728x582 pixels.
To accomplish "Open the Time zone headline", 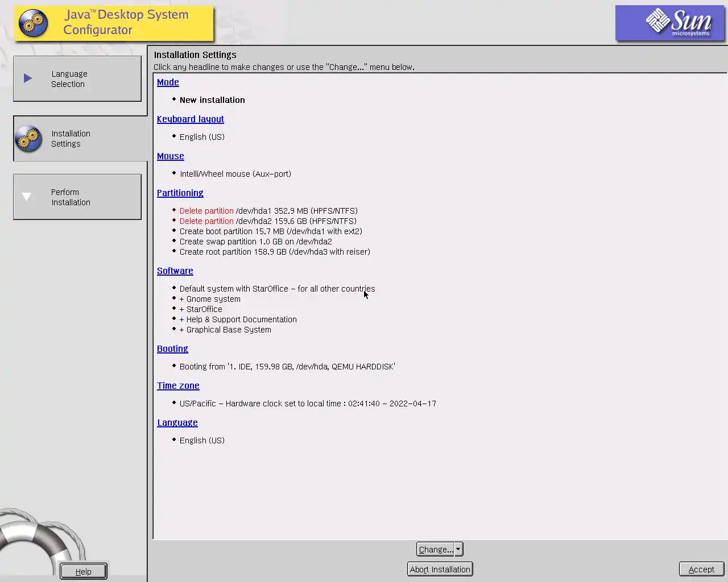I will click(x=178, y=386).
